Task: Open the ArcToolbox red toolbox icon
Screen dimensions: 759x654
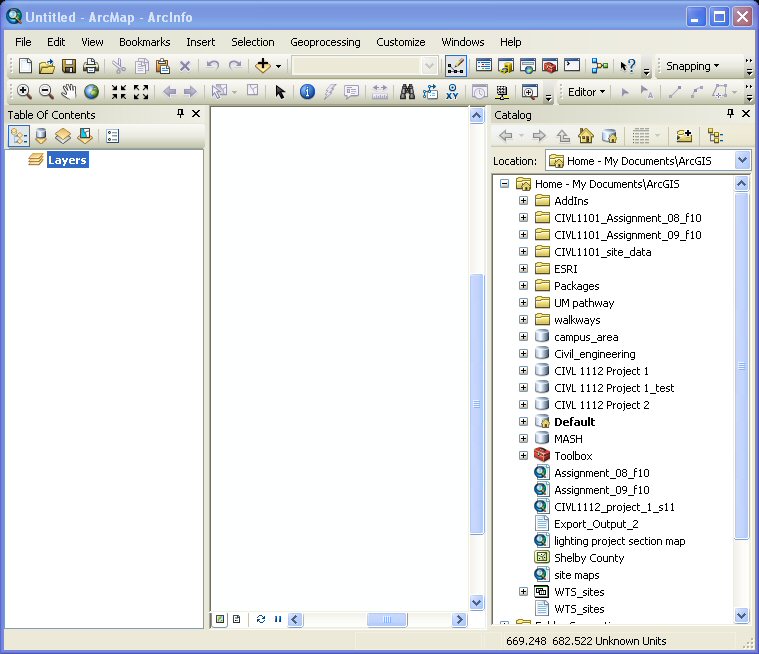Action: 549,66
